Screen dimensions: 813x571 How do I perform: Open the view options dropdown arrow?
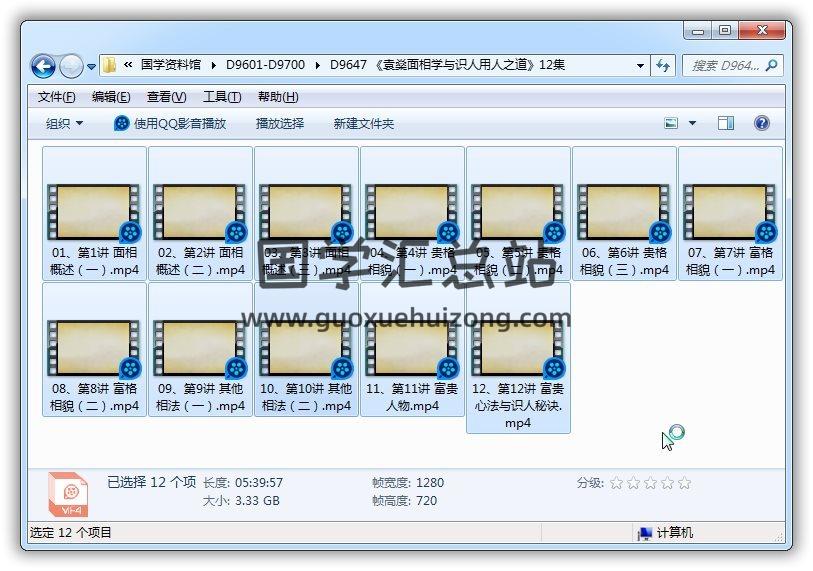692,123
